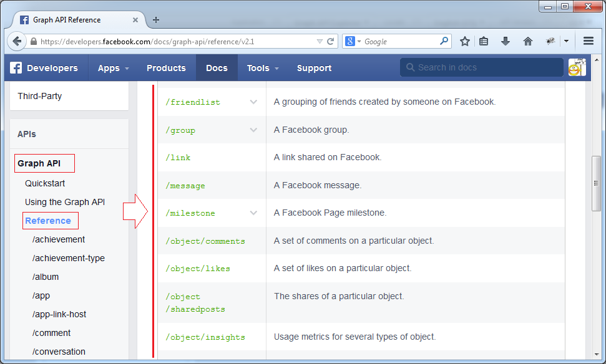Click the browser back arrow button
The image size is (606, 364).
(17, 41)
